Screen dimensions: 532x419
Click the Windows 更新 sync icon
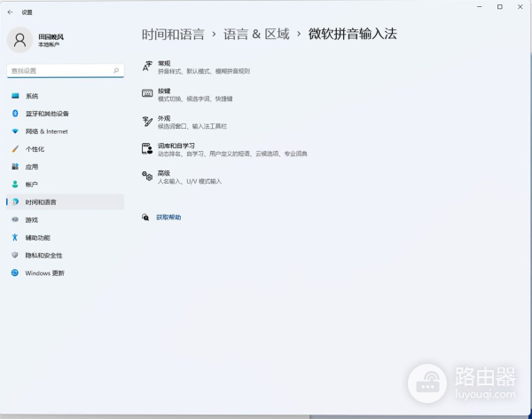15,273
